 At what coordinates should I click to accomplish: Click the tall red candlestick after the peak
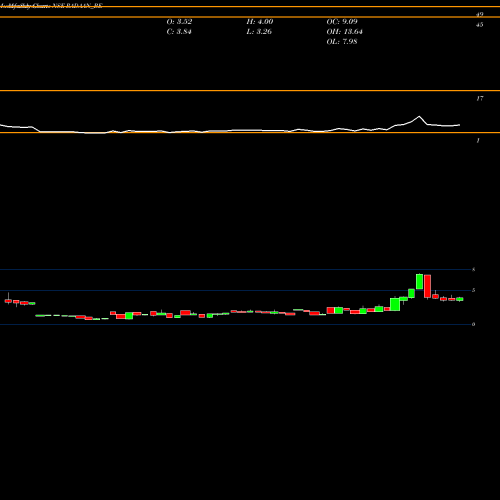click(x=427, y=286)
